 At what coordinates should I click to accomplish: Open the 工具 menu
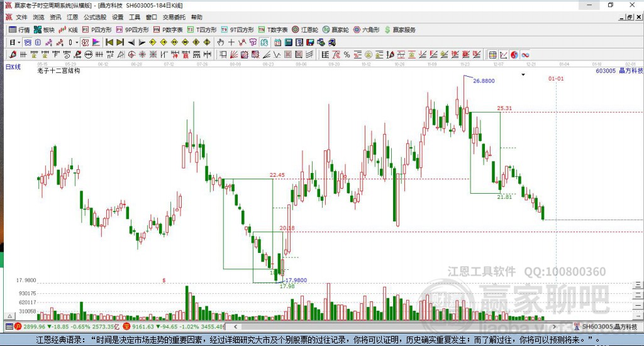click(x=135, y=17)
